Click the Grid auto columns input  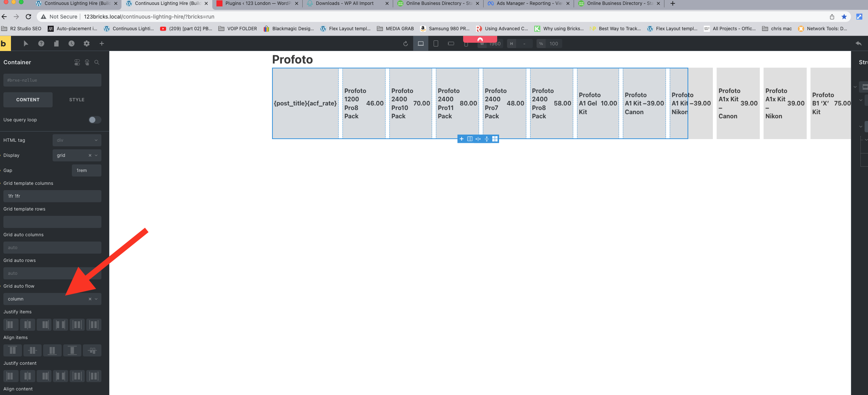point(52,248)
